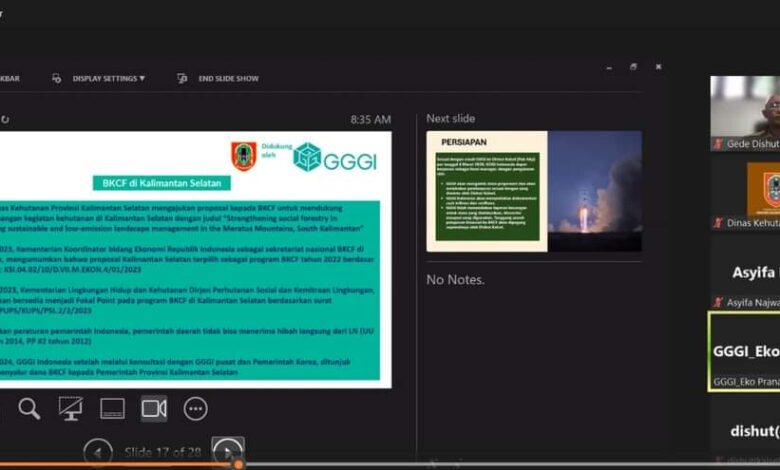Select the Dinas Kehutanan participant tile
Screen dimensions: 780x470
(745, 195)
